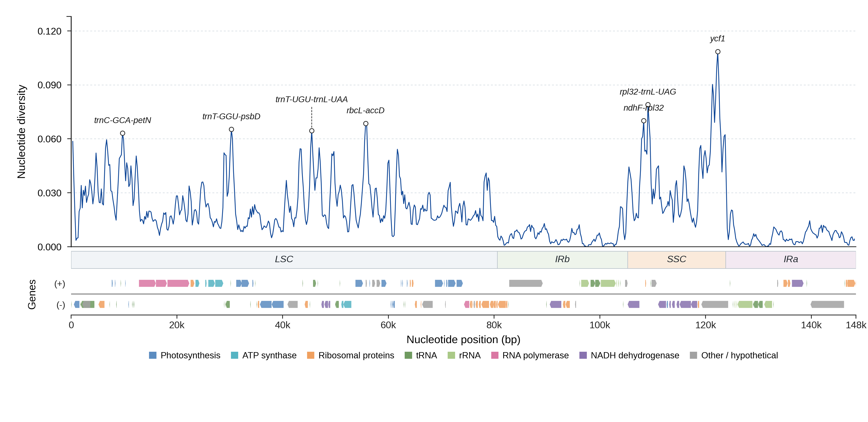Viewport: 868px width, 422px height.
Task: Click the 'Ribosomal proteins' legend label
Action: tap(356, 355)
